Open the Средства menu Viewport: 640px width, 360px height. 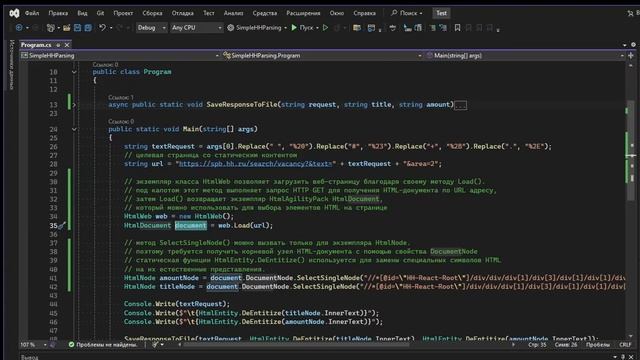(x=265, y=13)
